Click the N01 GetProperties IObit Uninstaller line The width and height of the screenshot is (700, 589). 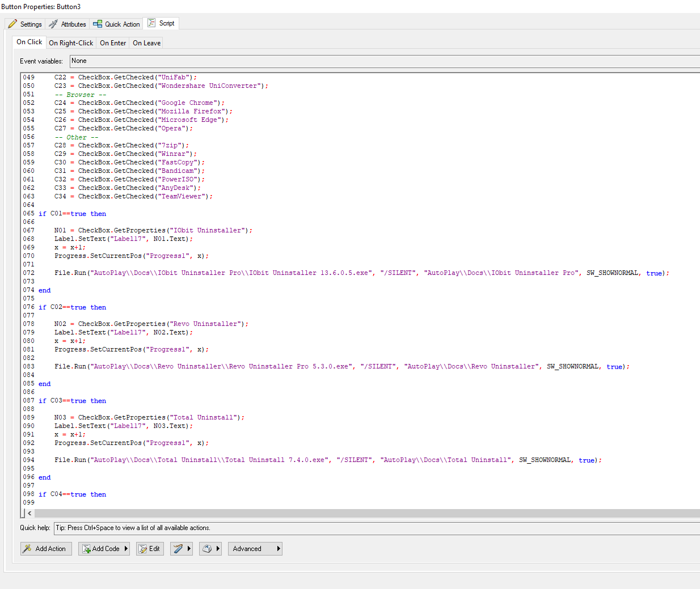[153, 231]
